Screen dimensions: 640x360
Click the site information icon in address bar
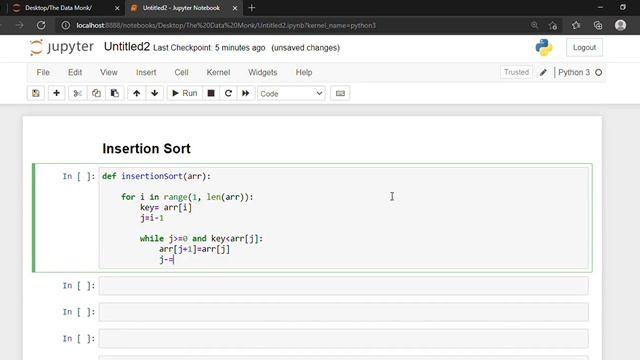click(65, 25)
